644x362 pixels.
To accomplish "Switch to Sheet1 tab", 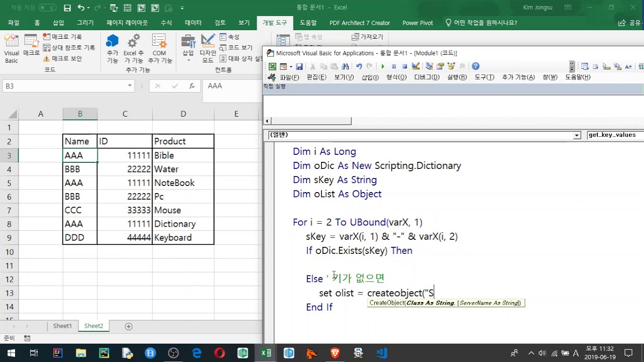I will click(x=62, y=326).
